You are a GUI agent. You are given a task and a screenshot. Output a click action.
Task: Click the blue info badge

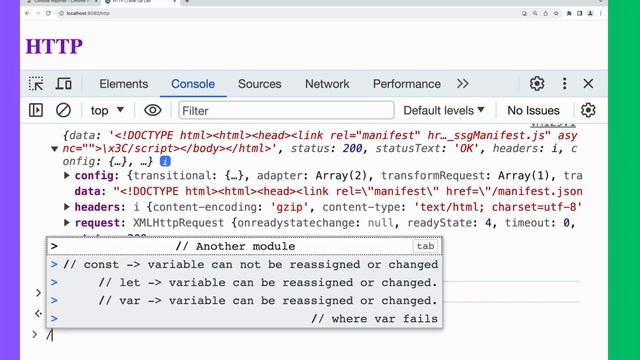click(x=165, y=161)
